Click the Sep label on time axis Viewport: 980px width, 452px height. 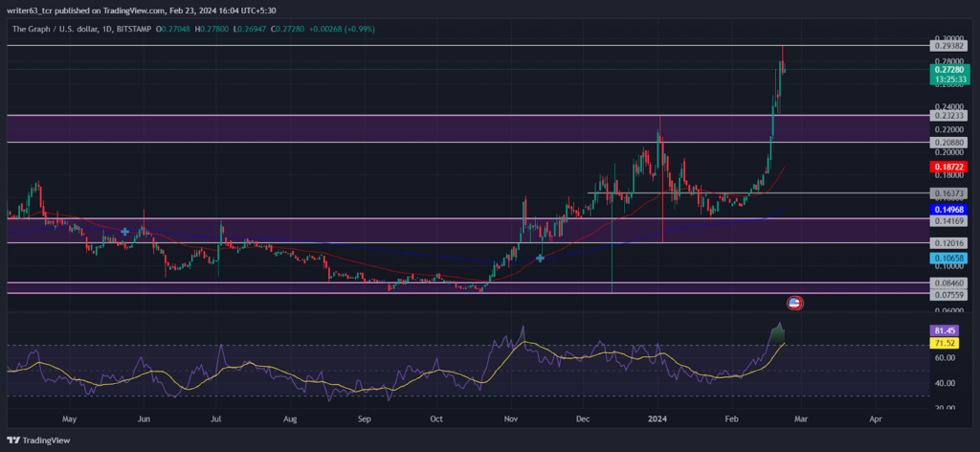pyautogui.click(x=365, y=418)
